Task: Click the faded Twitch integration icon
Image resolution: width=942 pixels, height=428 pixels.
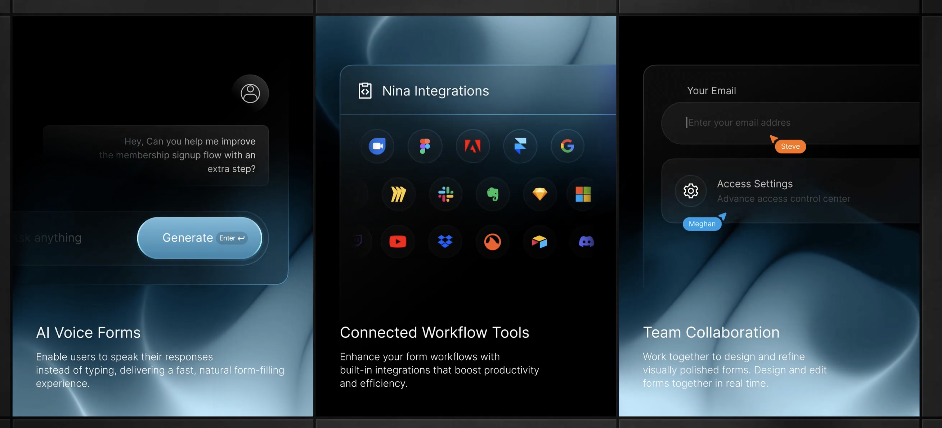Action: [359, 242]
